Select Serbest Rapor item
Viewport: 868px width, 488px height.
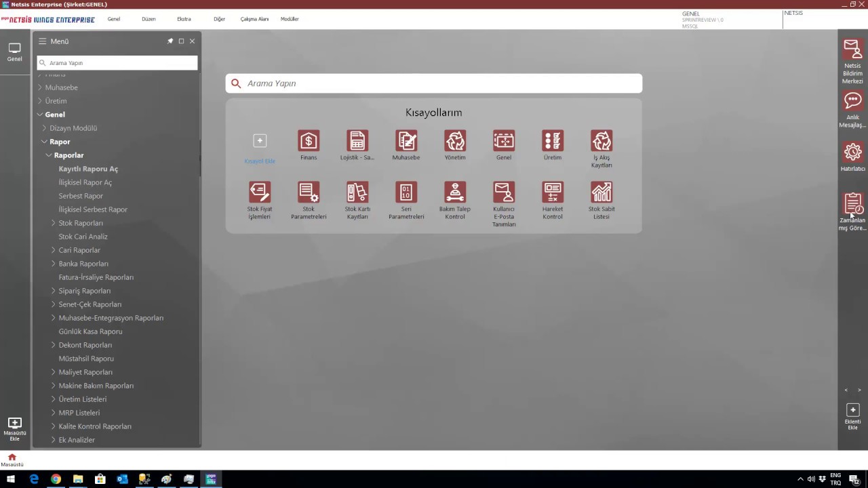coord(81,196)
